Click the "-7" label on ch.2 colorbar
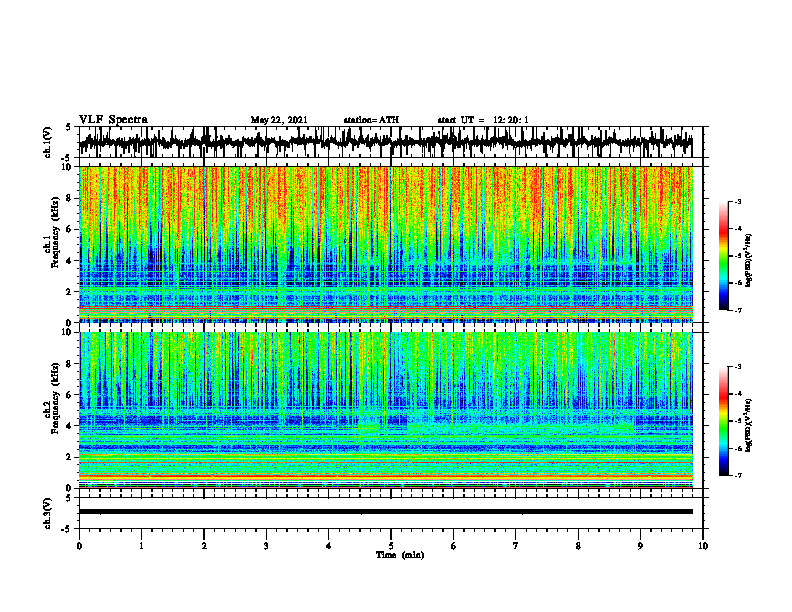The width and height of the screenshot is (792, 612). click(x=738, y=476)
